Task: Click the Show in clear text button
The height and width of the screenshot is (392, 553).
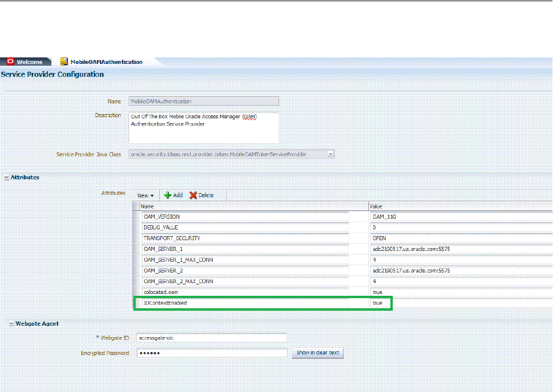Action: (x=318, y=353)
